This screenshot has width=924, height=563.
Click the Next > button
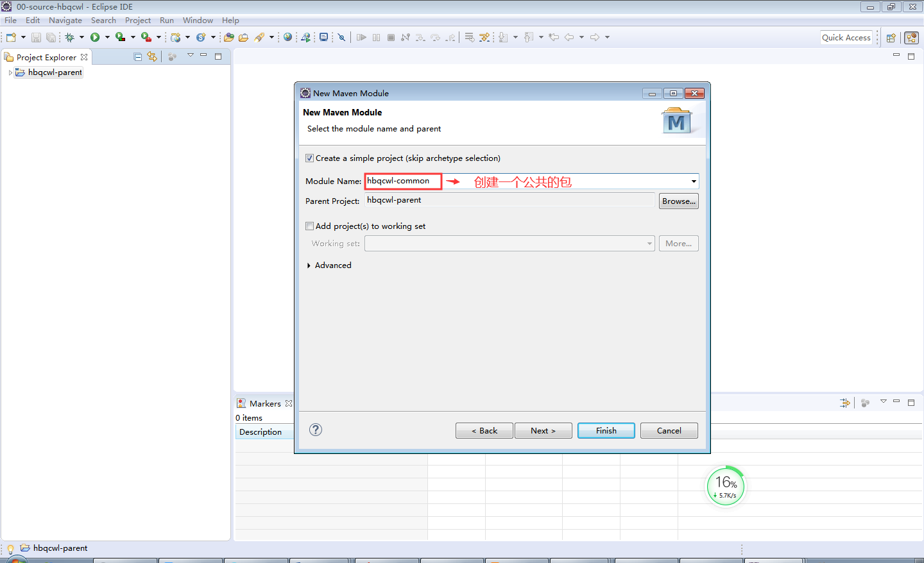point(543,430)
